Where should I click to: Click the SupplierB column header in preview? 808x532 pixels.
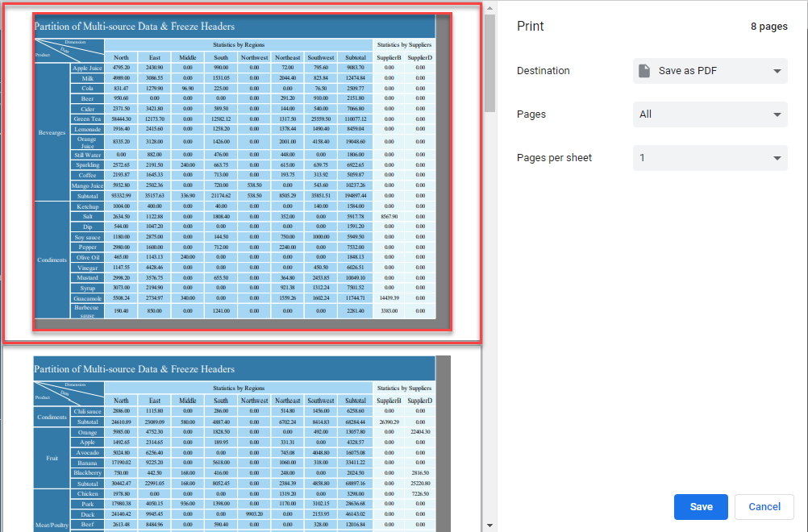point(390,56)
